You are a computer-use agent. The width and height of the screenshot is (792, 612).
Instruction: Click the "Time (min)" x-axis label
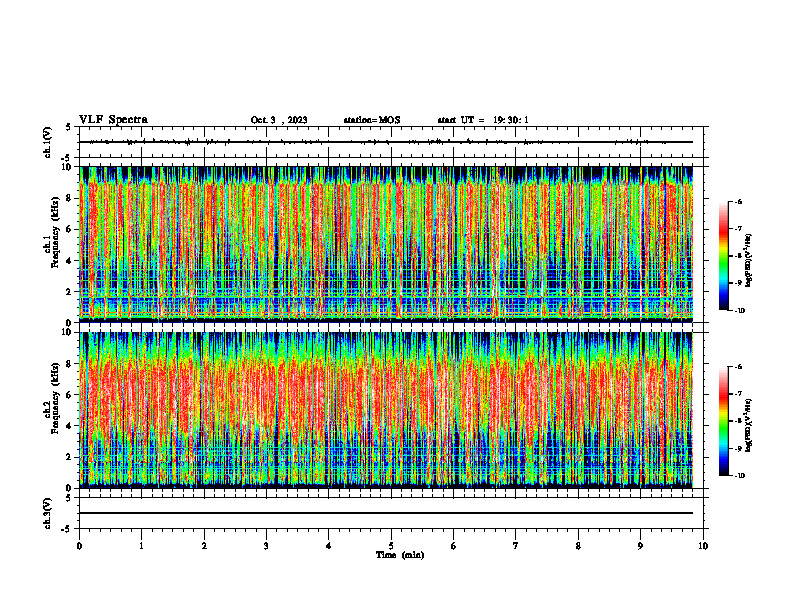tap(400, 555)
